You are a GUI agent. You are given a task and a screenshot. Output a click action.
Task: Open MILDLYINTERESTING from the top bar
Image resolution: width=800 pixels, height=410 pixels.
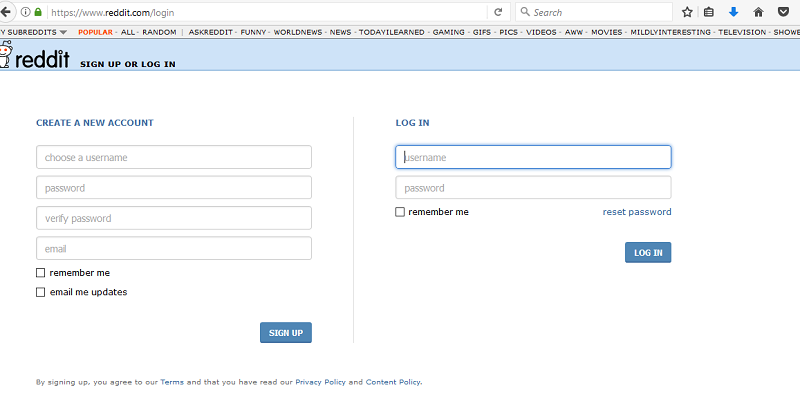pyautogui.click(x=670, y=32)
